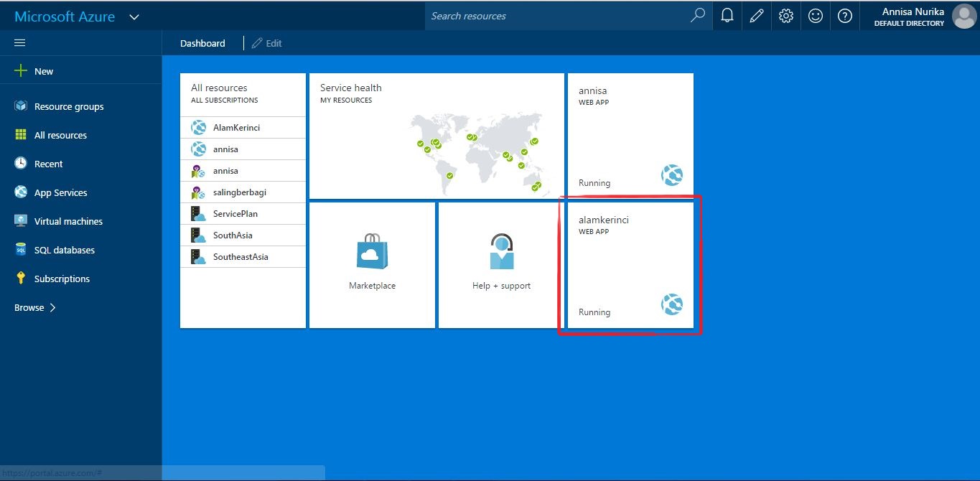The height and width of the screenshot is (481, 980).
Task: Open the ServicePlan resource row
Action: coord(243,214)
